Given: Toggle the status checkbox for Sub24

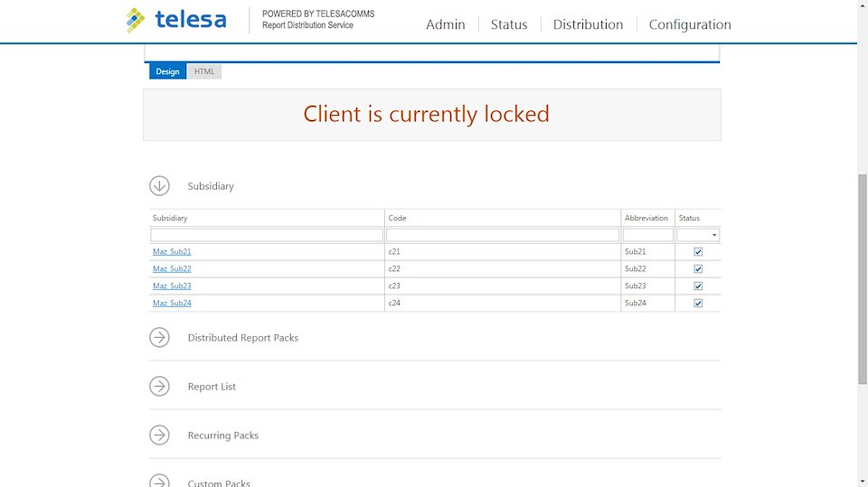Looking at the screenshot, I should point(698,304).
